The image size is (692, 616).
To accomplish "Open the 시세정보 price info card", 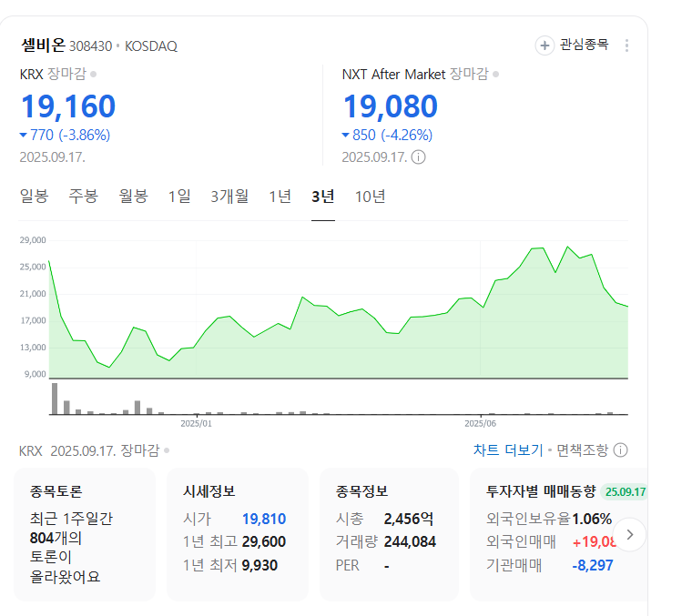I will (238, 534).
